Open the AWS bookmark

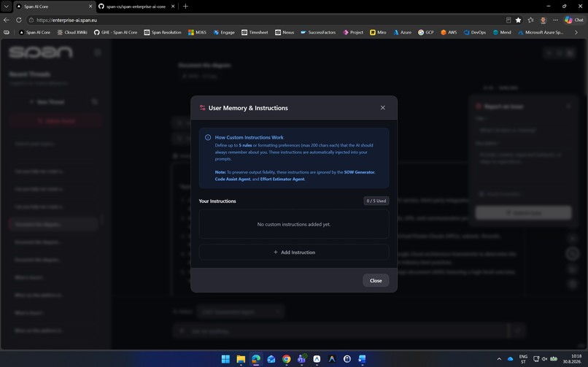click(449, 32)
